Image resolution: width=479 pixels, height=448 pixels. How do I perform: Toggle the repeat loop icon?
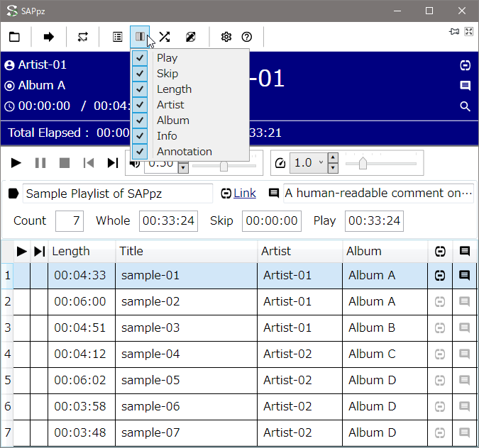[83, 37]
